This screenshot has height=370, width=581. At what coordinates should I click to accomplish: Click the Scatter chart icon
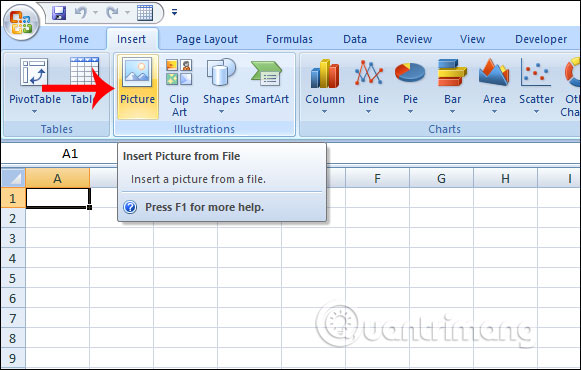(536, 72)
